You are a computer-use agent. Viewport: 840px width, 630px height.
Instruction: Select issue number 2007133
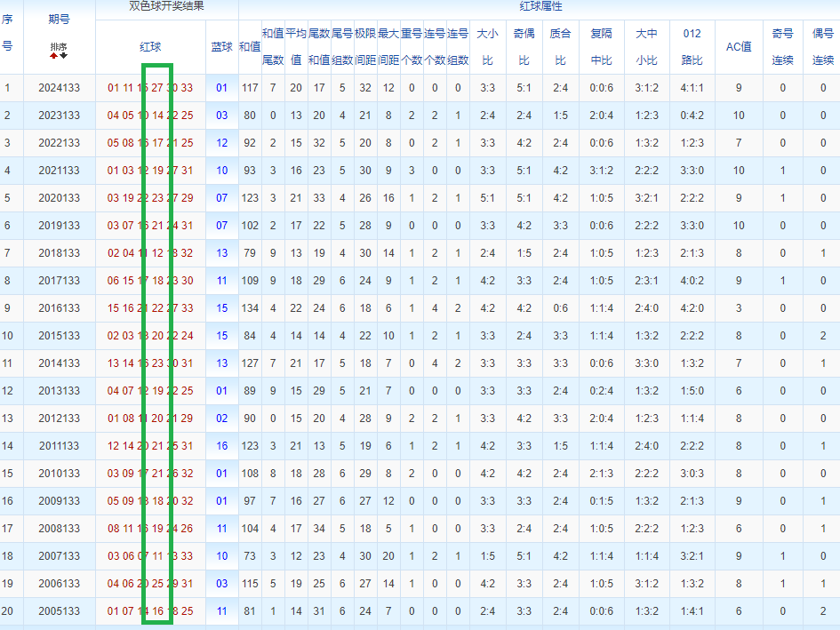(x=59, y=556)
